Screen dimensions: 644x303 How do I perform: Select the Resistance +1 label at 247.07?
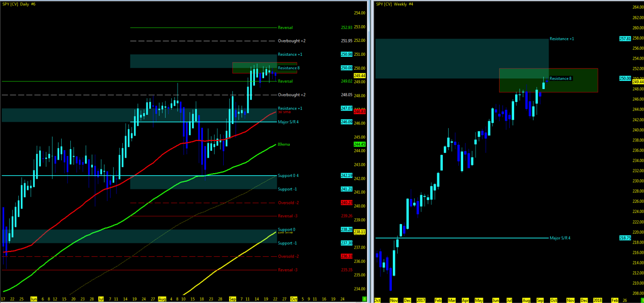coord(290,108)
